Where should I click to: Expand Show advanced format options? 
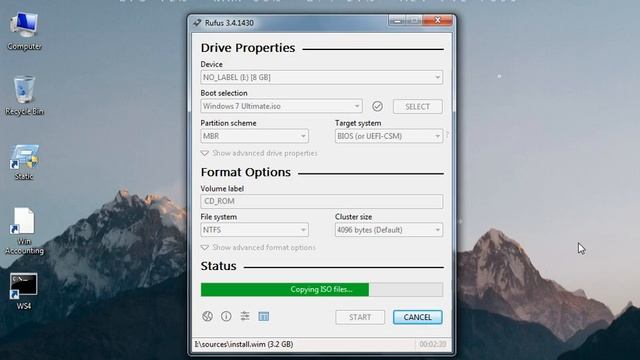pyautogui.click(x=258, y=247)
